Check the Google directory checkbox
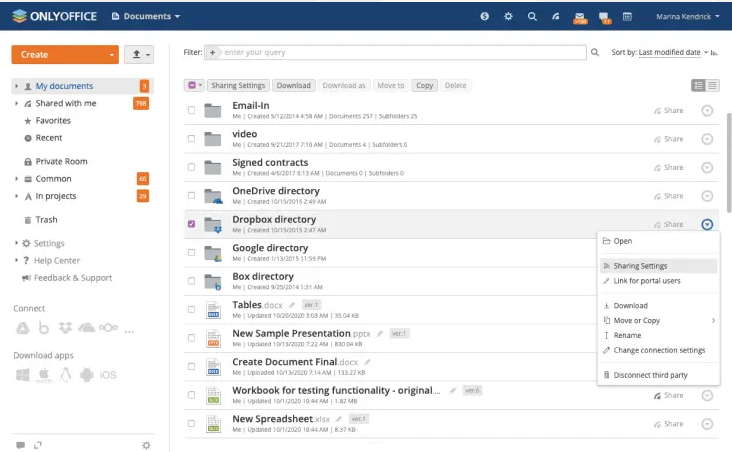The width and height of the screenshot is (732, 452). [x=191, y=253]
